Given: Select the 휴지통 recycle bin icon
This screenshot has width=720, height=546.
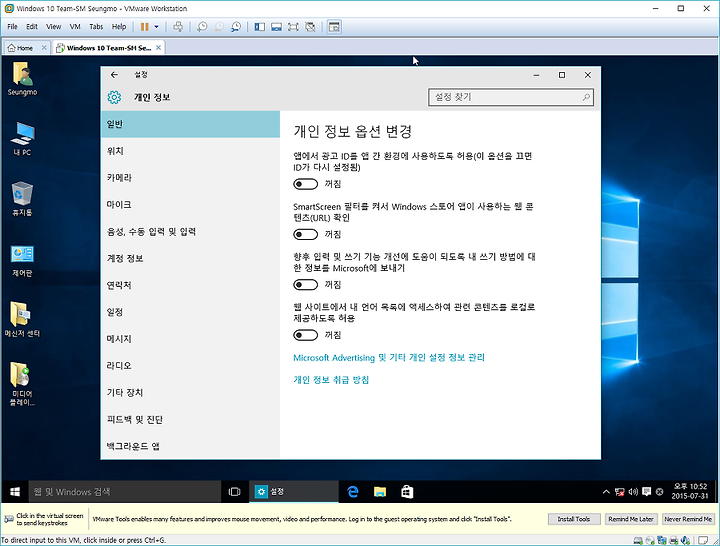Looking at the screenshot, I should [22, 199].
